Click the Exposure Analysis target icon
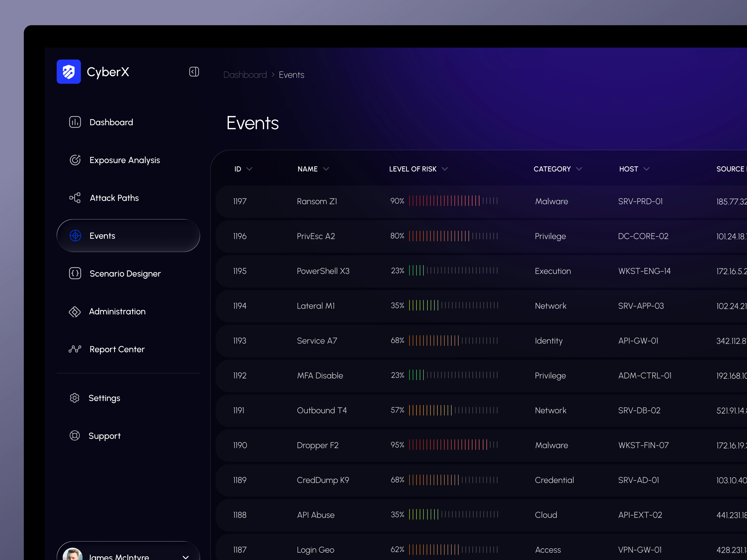This screenshot has width=747, height=560. click(75, 160)
